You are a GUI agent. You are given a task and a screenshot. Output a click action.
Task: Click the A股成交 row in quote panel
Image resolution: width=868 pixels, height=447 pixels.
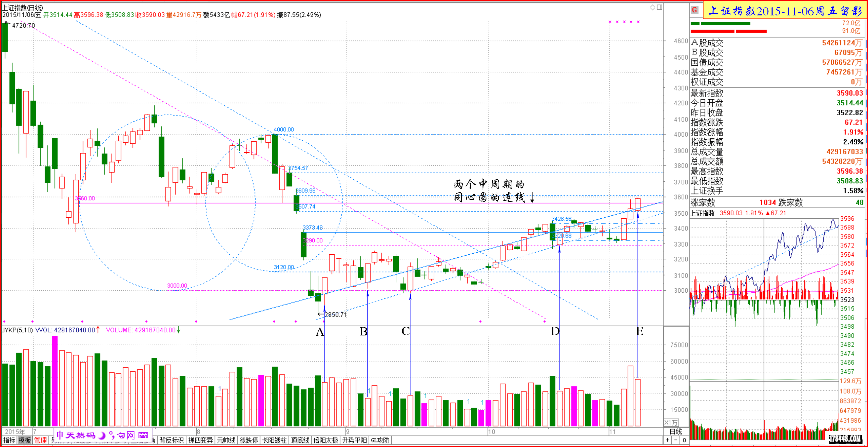coord(777,43)
